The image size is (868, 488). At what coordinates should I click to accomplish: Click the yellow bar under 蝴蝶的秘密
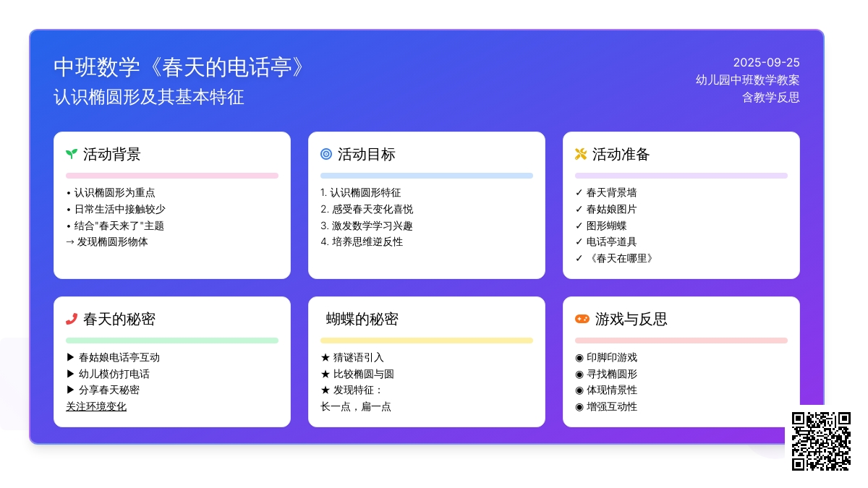point(427,341)
